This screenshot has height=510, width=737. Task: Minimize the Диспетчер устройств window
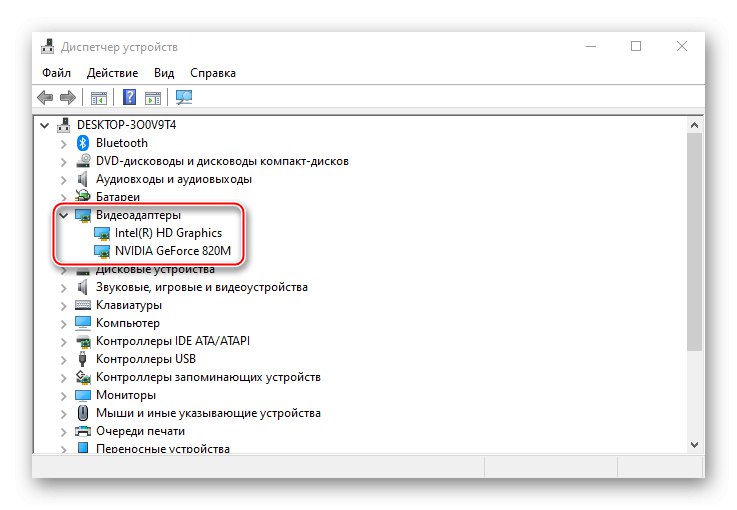tap(591, 47)
